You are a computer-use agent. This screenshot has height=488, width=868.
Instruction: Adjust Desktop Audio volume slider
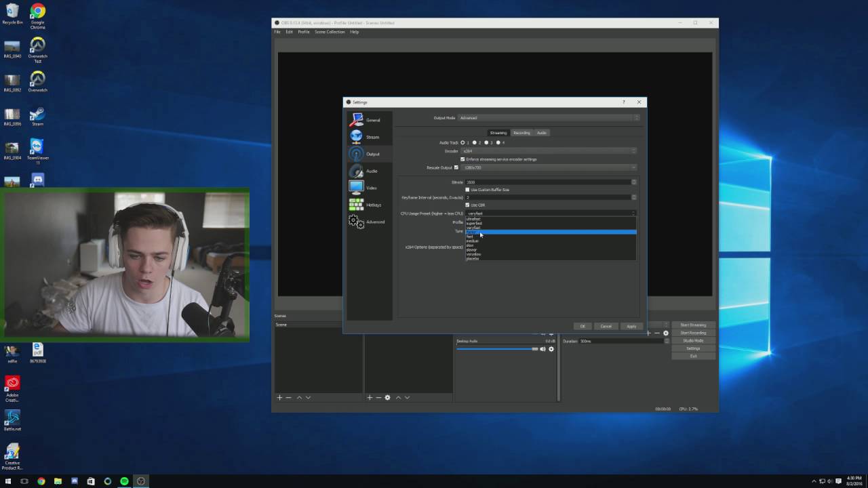[x=497, y=349]
